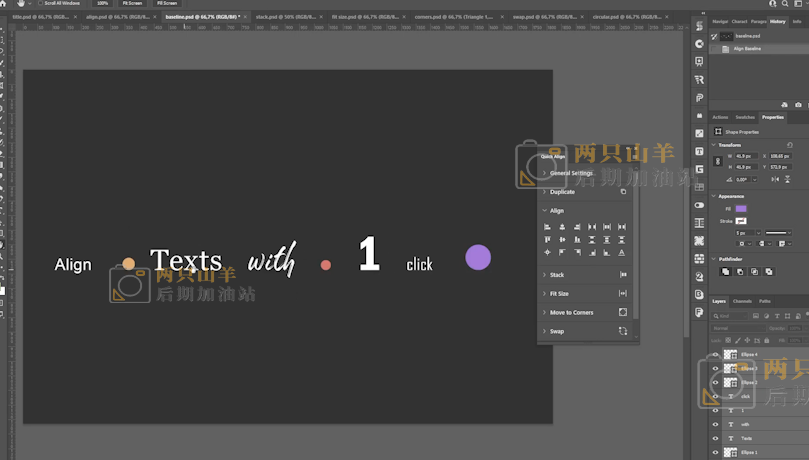Expand the General Settings section
Viewport: 809px width, 460px height.
coord(545,173)
